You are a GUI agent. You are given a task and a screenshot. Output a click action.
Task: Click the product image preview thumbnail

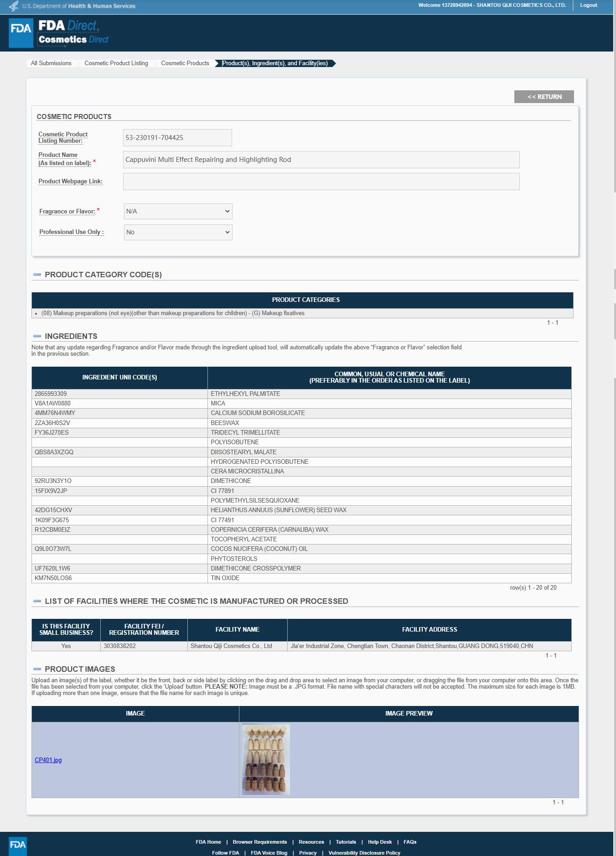tap(266, 759)
